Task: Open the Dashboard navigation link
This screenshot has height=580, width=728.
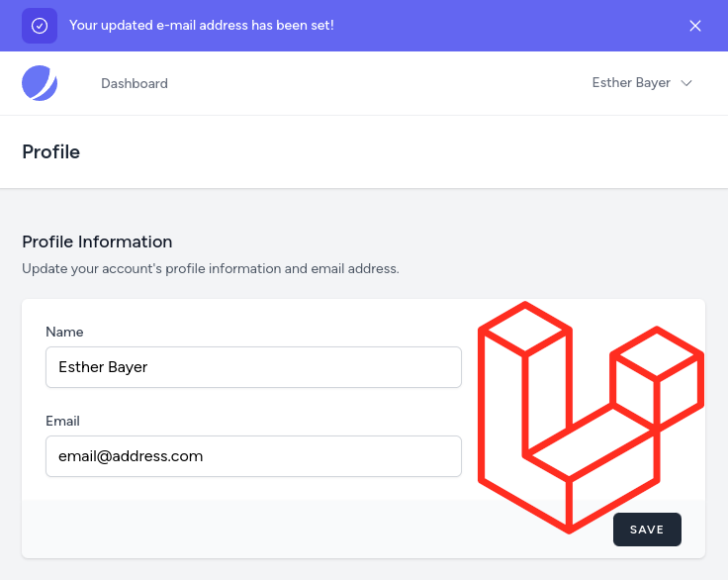Action: (135, 84)
